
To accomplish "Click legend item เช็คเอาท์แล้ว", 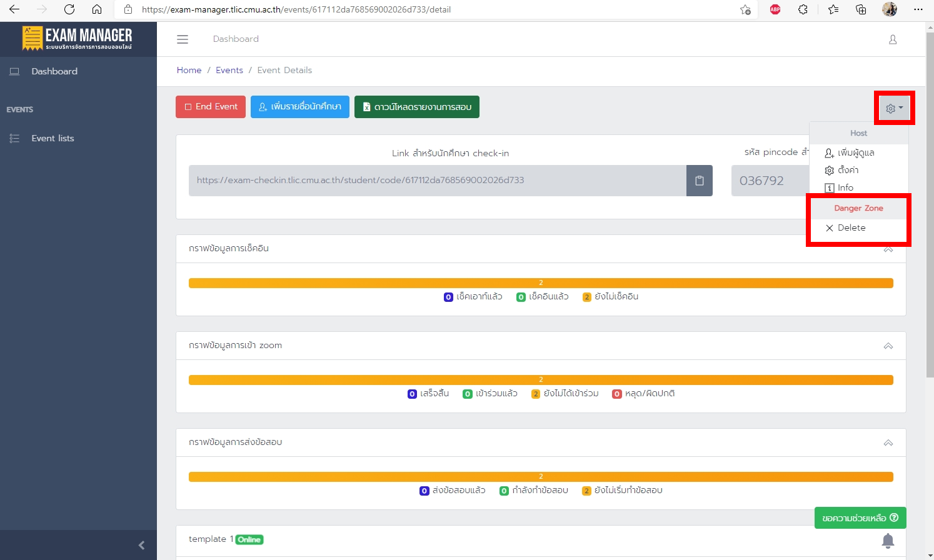I will [473, 297].
